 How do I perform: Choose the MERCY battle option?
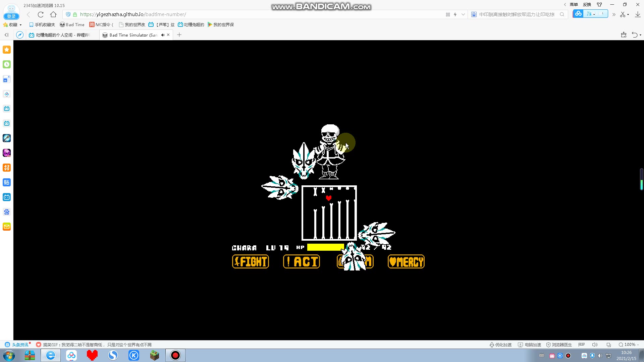click(406, 262)
